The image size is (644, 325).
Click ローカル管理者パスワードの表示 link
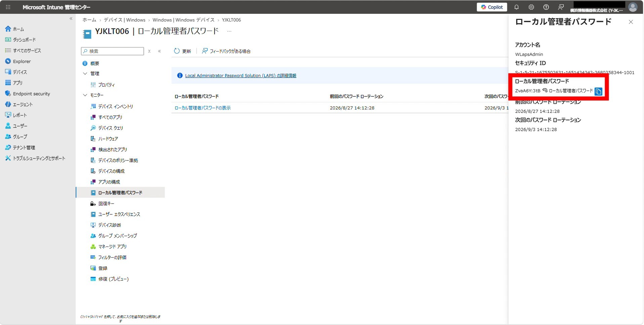(203, 108)
